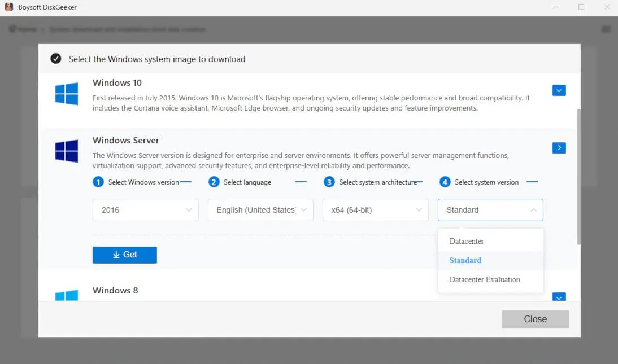Click the black checkmark icon in the dialog header
This screenshot has height=364, width=618.
(56, 58)
